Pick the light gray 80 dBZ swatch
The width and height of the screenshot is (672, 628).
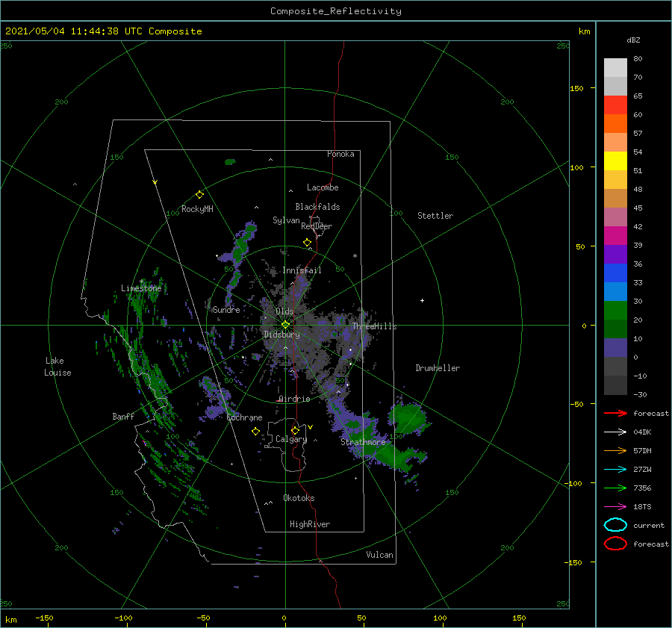pyautogui.click(x=615, y=67)
